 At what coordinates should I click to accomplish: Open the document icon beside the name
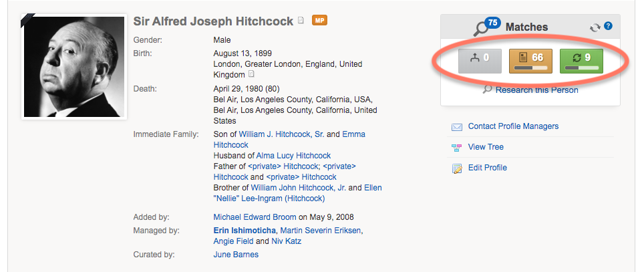(301, 21)
